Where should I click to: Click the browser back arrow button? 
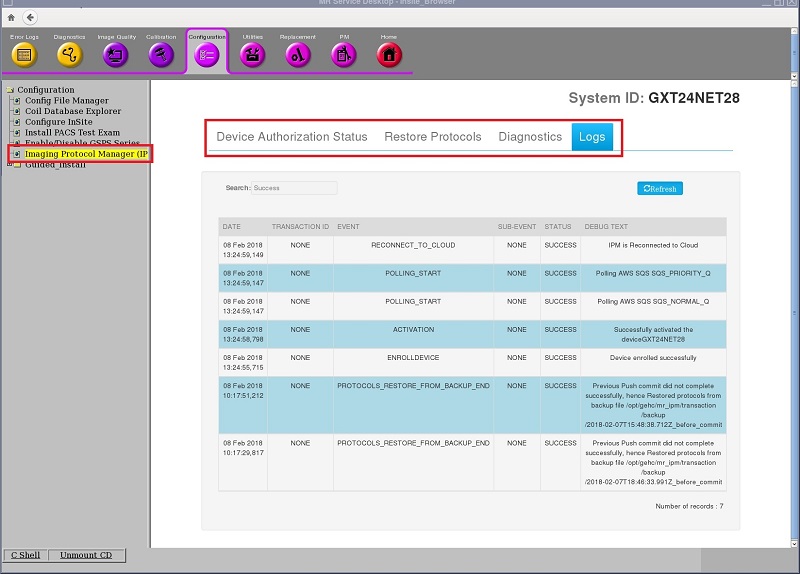(29, 18)
